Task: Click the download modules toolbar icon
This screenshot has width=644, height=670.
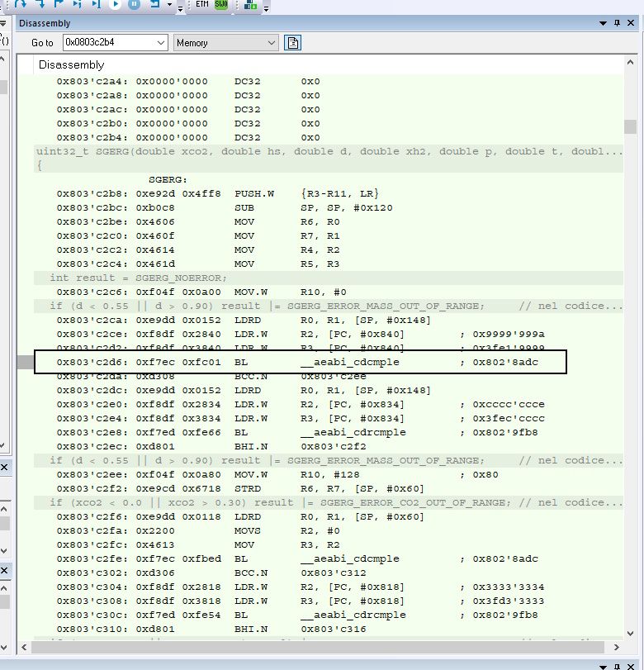Action: pos(250,5)
